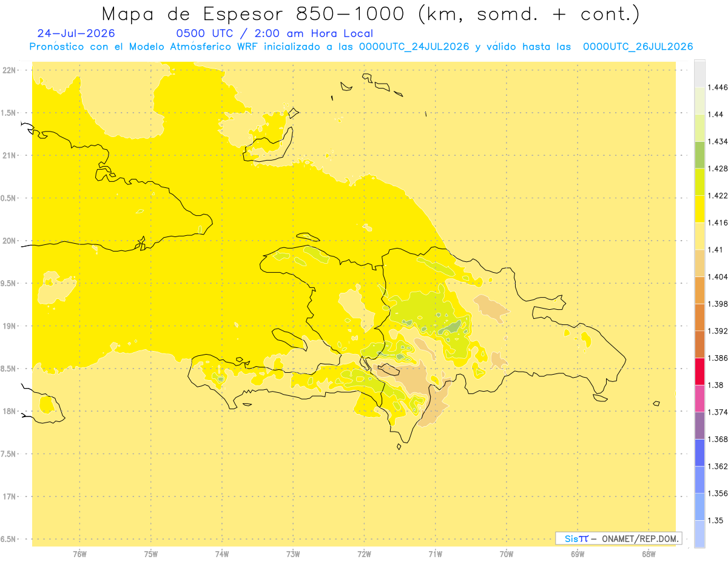
Task: Click the '18N' latitude label
Action: tap(9, 412)
